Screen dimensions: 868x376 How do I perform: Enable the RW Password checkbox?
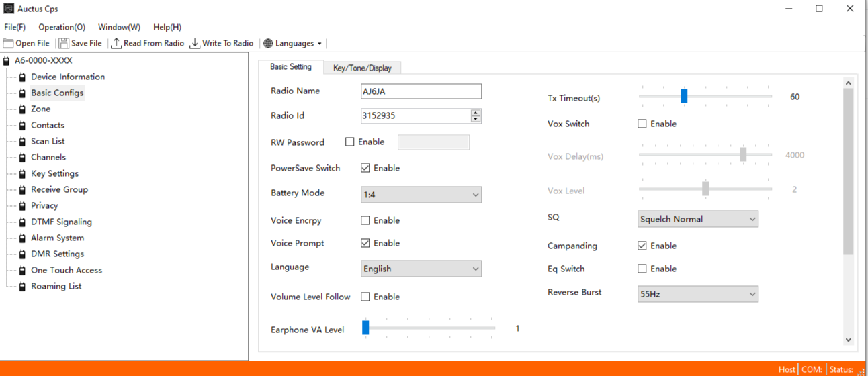pyautogui.click(x=349, y=142)
